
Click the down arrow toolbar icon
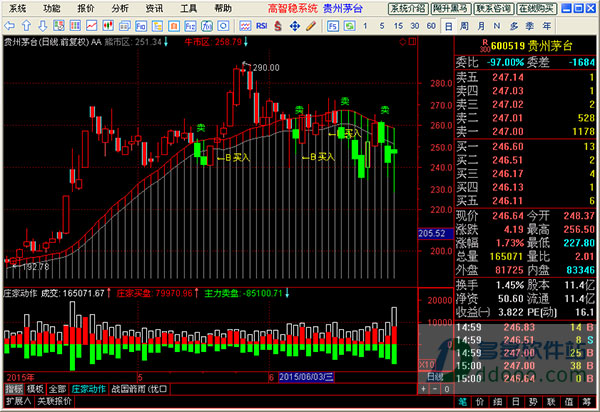click(42, 26)
